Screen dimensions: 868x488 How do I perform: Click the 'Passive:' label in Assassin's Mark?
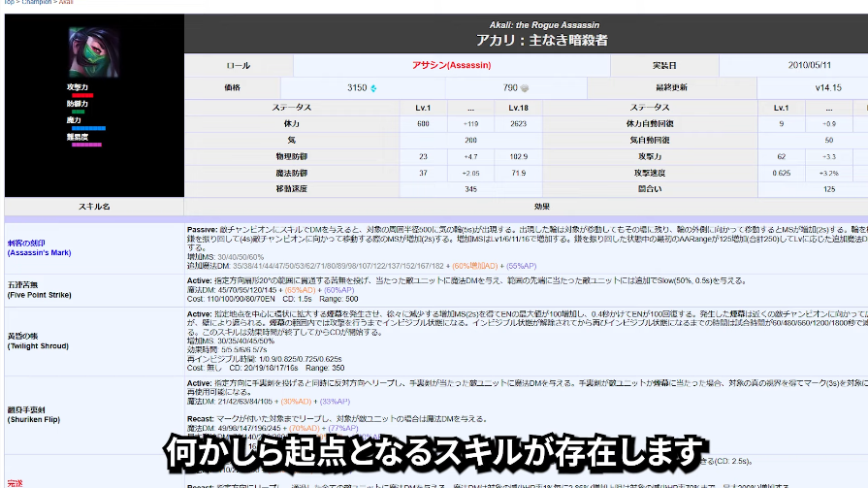(202, 229)
